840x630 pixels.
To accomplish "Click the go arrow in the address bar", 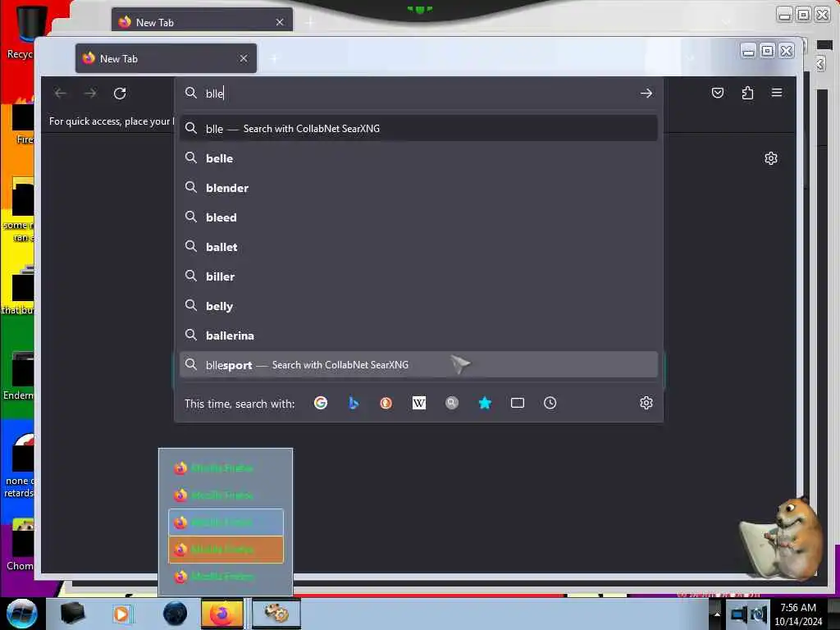I will pyautogui.click(x=646, y=94).
